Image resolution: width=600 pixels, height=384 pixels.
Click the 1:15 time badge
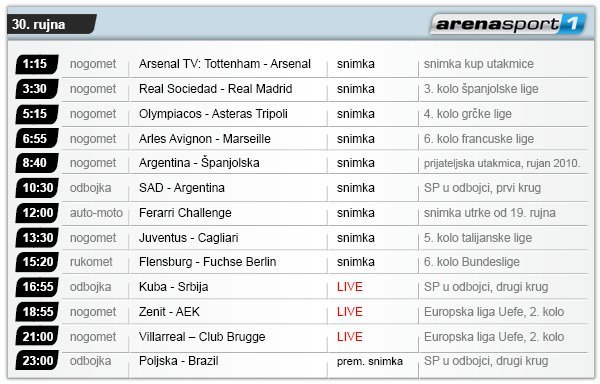[x=37, y=64]
